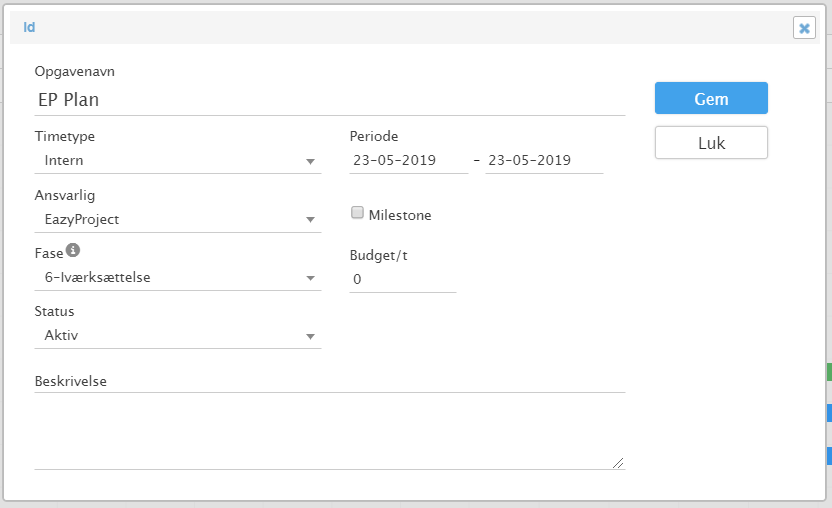The height and width of the screenshot is (508, 832).
Task: Click the Fase info icon
Action: point(73,250)
